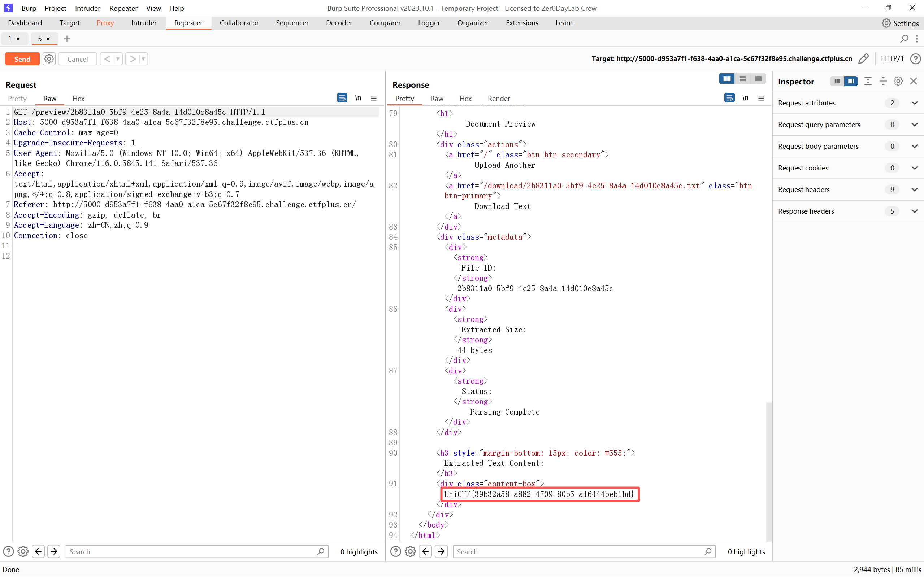Click the Send settings gear icon
The image size is (924, 577).
(x=49, y=59)
